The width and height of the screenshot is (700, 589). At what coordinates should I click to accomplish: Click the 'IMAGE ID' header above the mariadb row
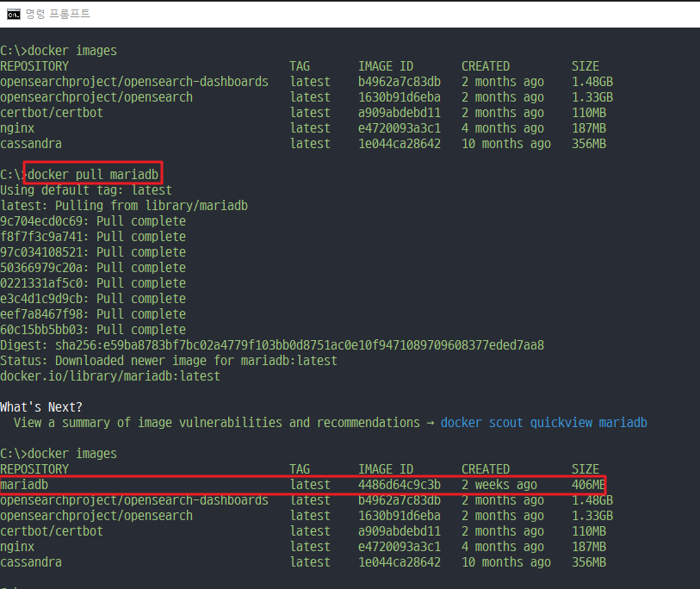point(386,469)
